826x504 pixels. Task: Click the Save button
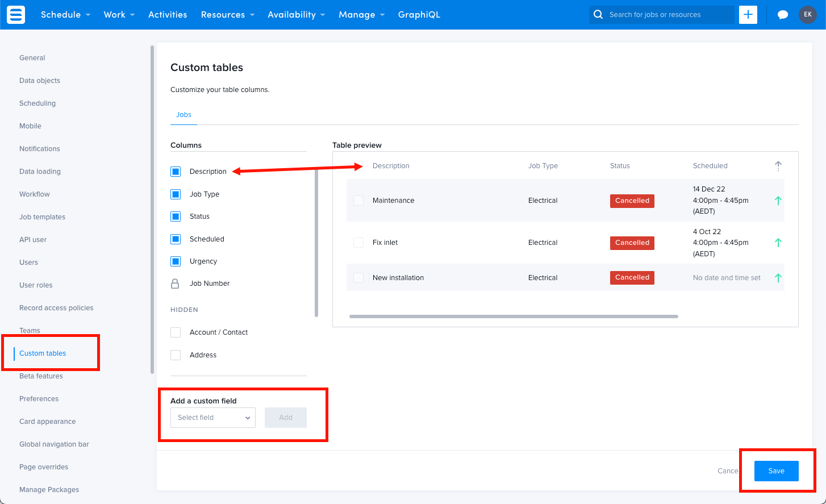(x=776, y=470)
